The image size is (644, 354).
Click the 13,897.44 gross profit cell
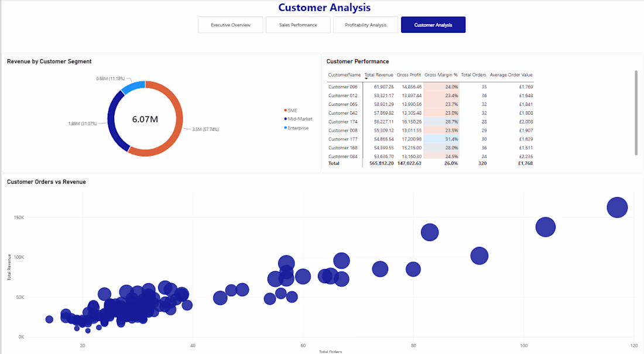pyautogui.click(x=412, y=95)
